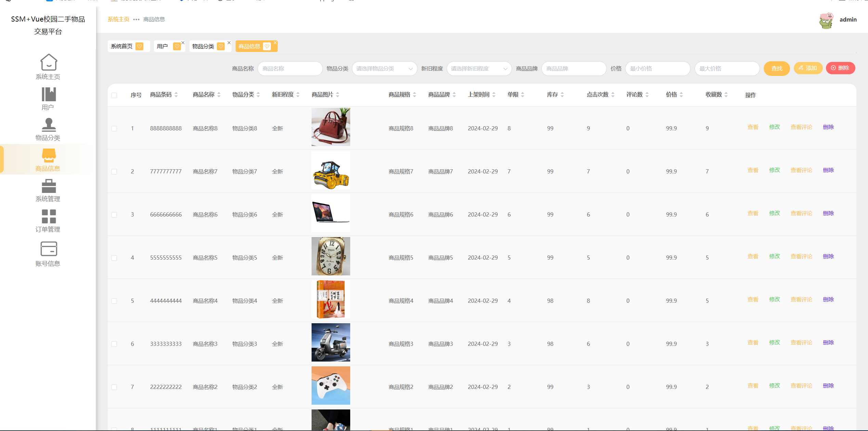Click the 用户 sidebar icon
Screen dimensions: 868x431
49,94
